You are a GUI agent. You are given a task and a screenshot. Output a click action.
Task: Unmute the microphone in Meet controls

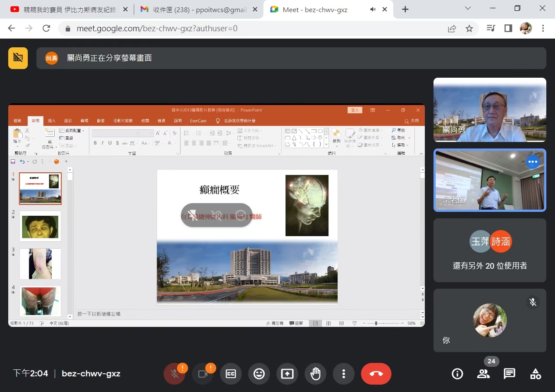174,374
